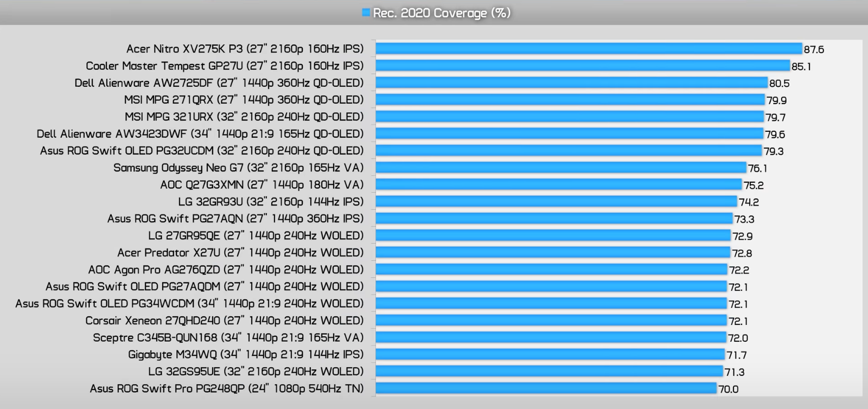Click the MSI MPG 321URX bar
Screen dimensions: 868x409
point(570,117)
